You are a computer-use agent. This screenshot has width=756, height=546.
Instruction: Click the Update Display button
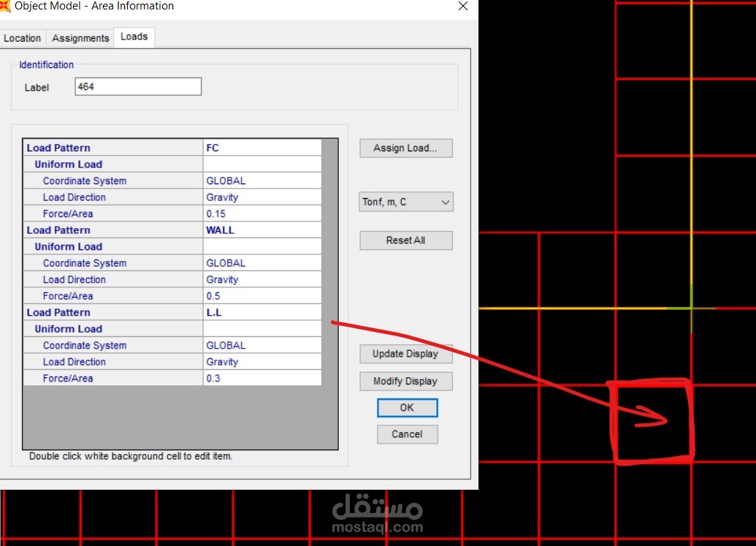405,354
